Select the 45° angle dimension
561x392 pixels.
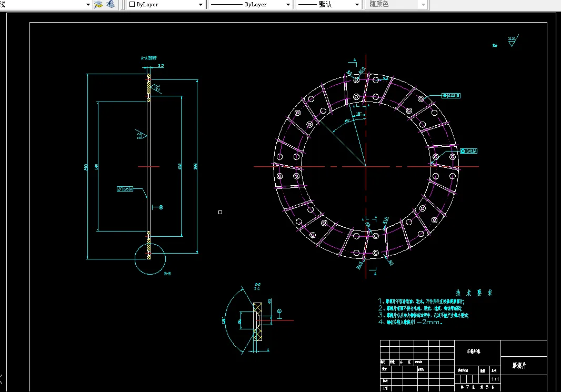pos(347,121)
